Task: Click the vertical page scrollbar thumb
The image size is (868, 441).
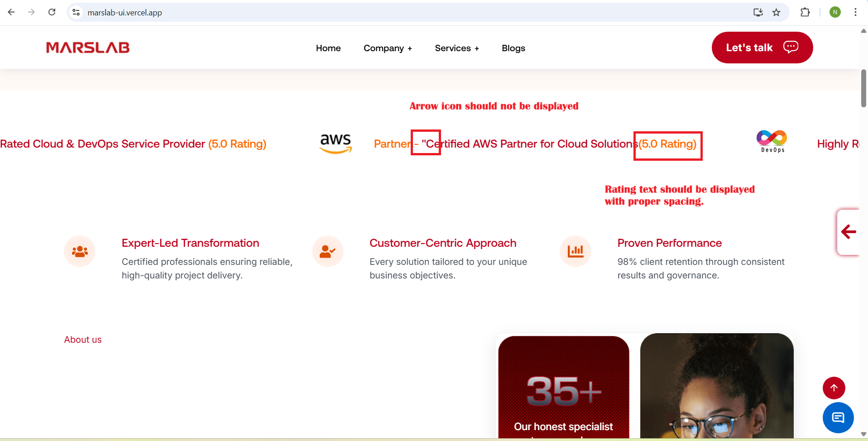Action: [x=863, y=88]
